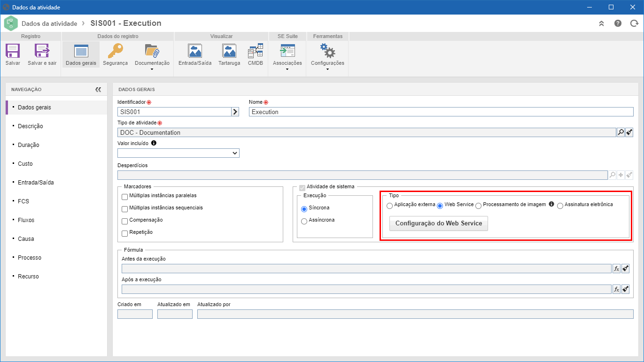Viewport: 644px width, 362px height.
Task: Click Dados da atividade breadcrumb link
Action: coord(49,23)
